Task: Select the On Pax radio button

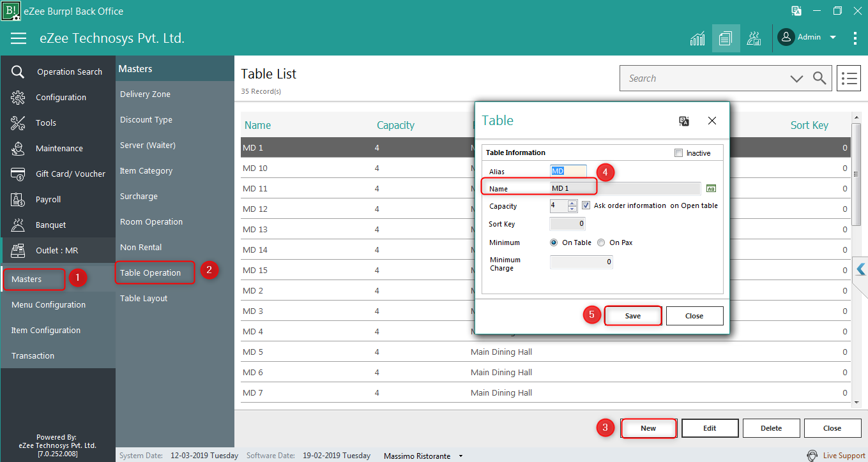Action: point(601,242)
